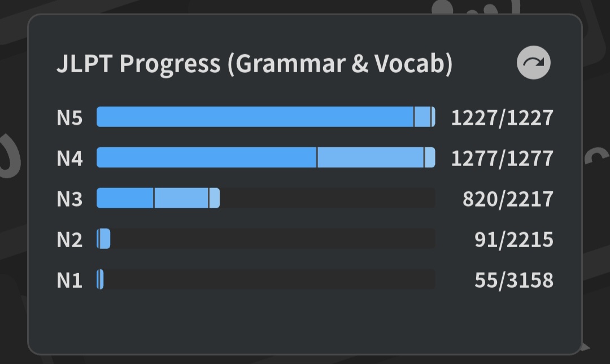Click the light blue segment of N4 bar
The height and width of the screenshot is (364, 610).
[370, 157]
